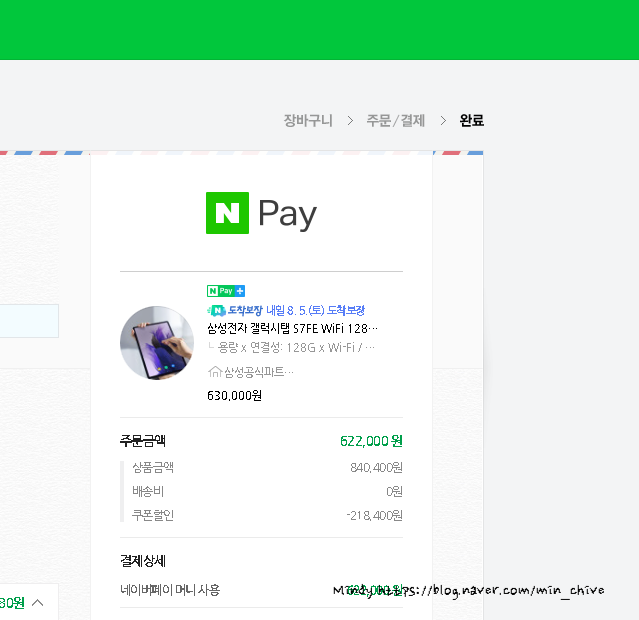
Task: Click the 삼성공식파트 store home icon
Action: coord(215,372)
